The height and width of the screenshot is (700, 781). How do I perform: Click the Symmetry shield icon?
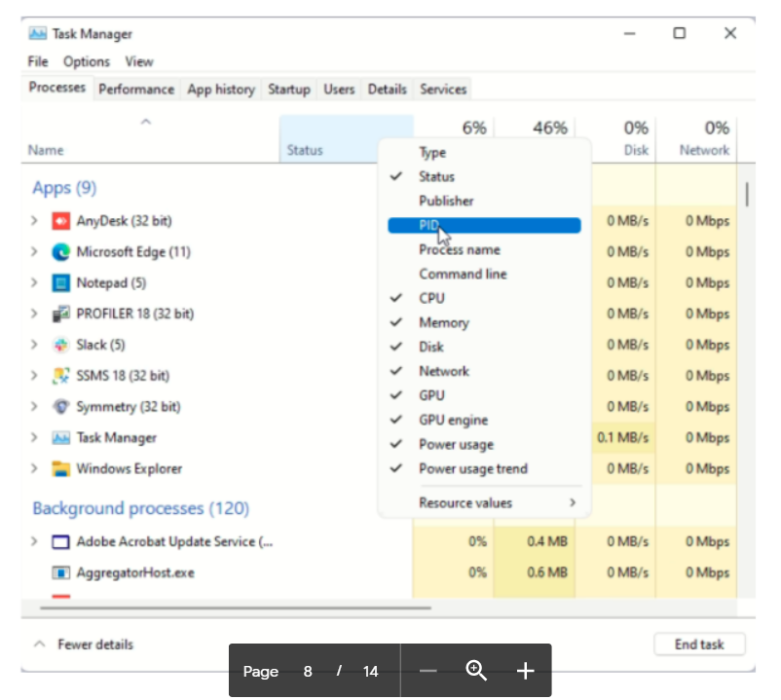(x=61, y=407)
